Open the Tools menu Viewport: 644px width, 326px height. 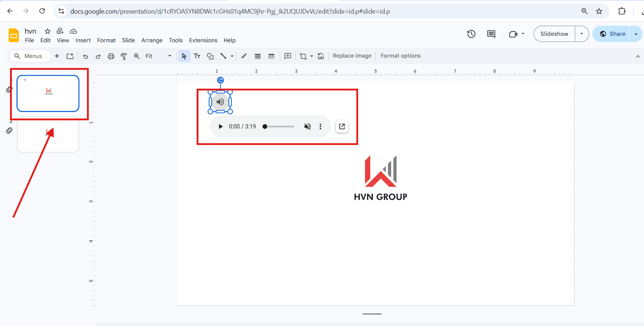tap(176, 40)
